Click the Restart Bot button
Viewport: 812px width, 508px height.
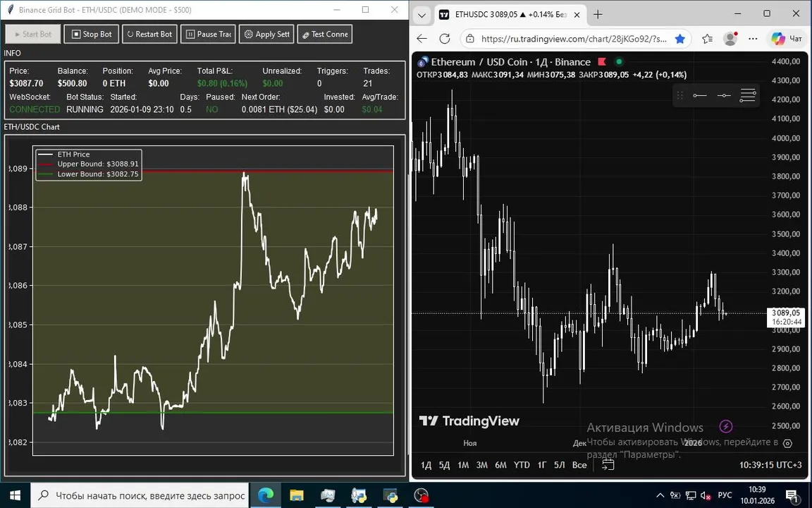pyautogui.click(x=149, y=34)
